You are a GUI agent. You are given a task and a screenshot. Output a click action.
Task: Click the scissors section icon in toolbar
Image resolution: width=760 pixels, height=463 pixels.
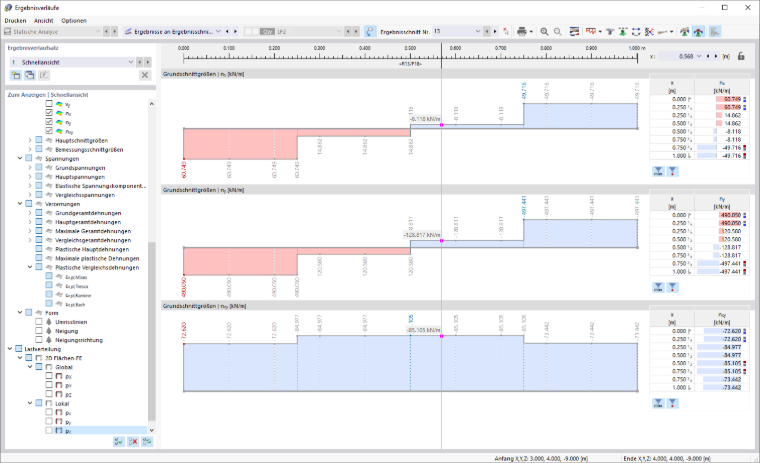click(649, 32)
